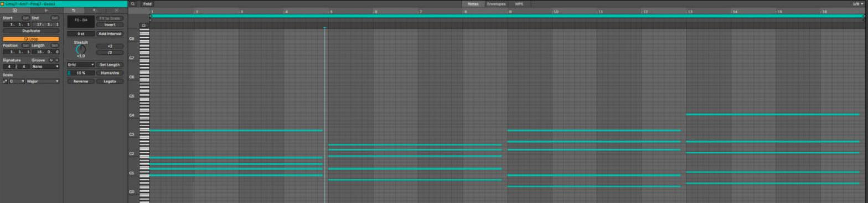Click the Reverse button
Screen dimensions: 868x203
(81, 82)
